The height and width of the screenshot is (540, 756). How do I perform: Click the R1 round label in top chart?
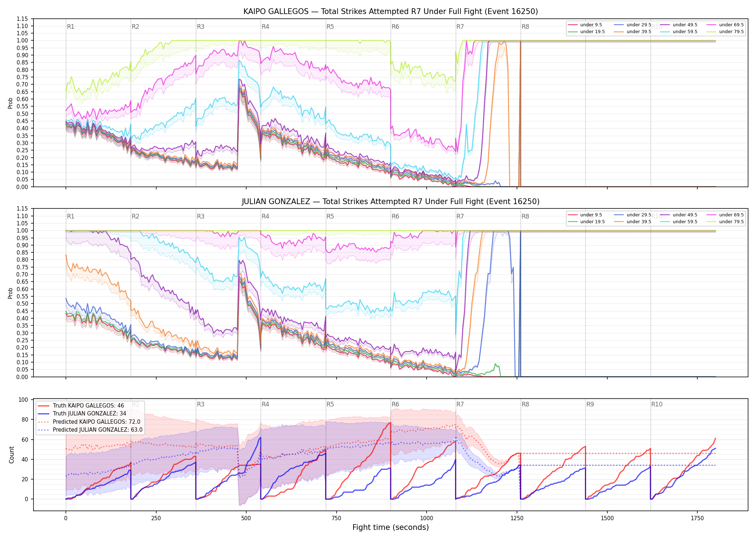[71, 27]
